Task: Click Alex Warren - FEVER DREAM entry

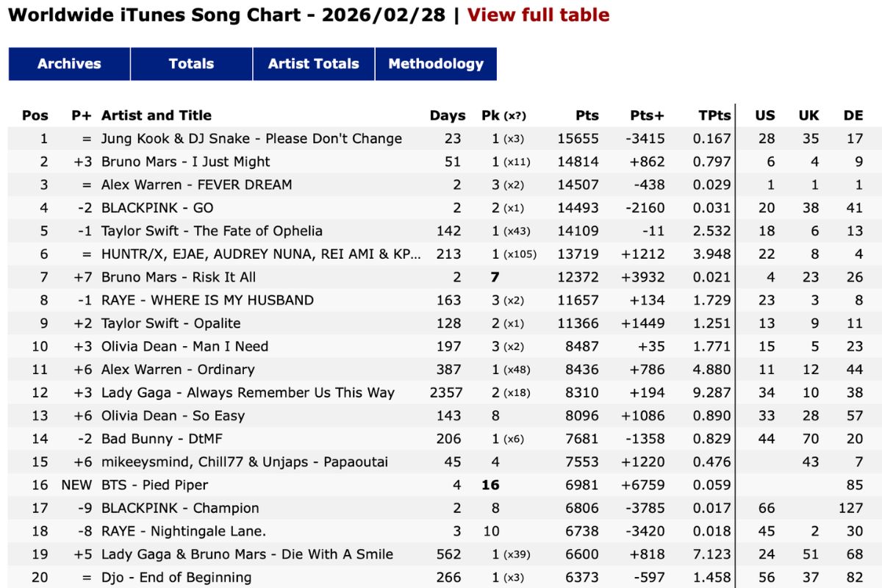Action: click(197, 184)
